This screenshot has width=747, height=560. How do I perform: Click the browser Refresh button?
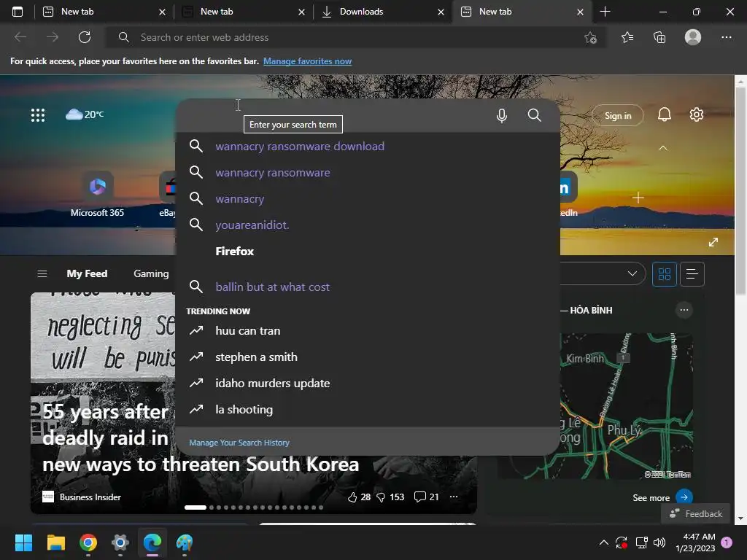85,37
